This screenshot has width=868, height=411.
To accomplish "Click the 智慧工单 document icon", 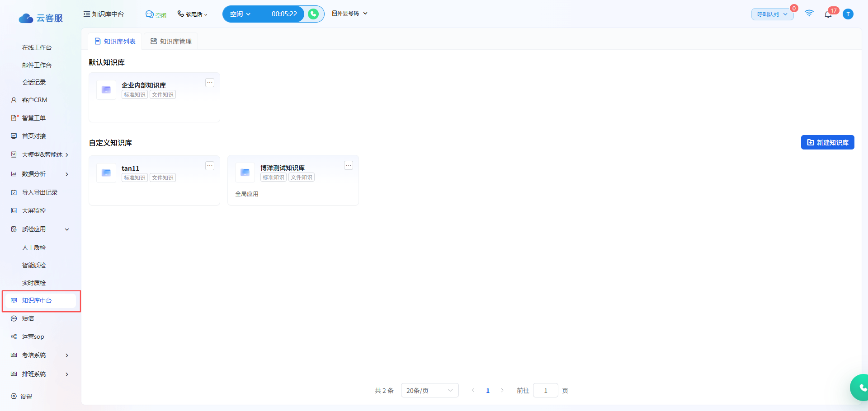I will coord(14,118).
